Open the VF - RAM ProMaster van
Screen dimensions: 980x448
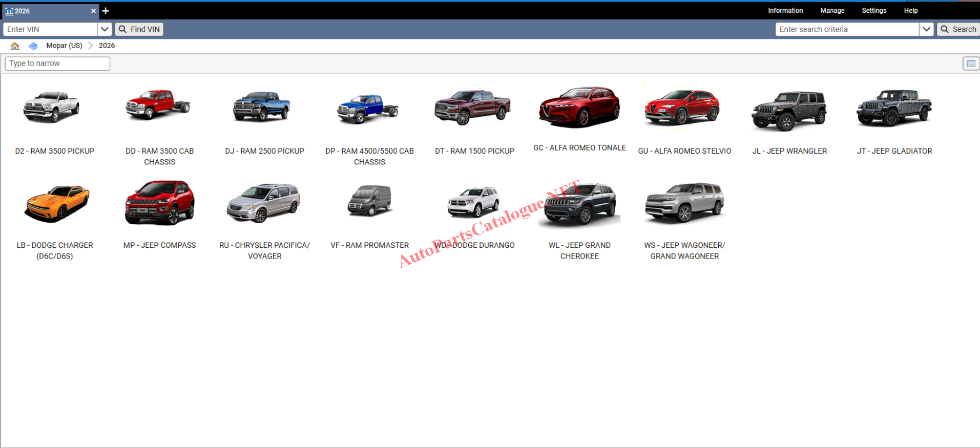point(369,201)
